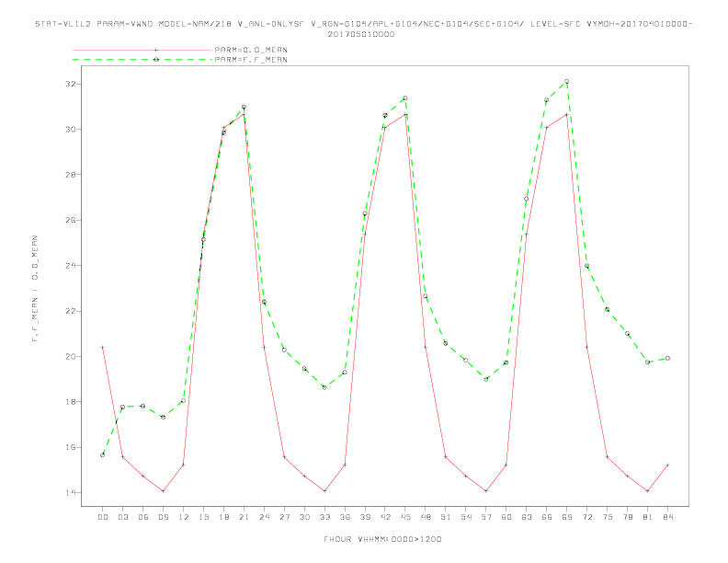The height and width of the screenshot is (563, 728).
Task: Click the green F.F_MEAN marker at hour 84
Action: tap(667, 358)
